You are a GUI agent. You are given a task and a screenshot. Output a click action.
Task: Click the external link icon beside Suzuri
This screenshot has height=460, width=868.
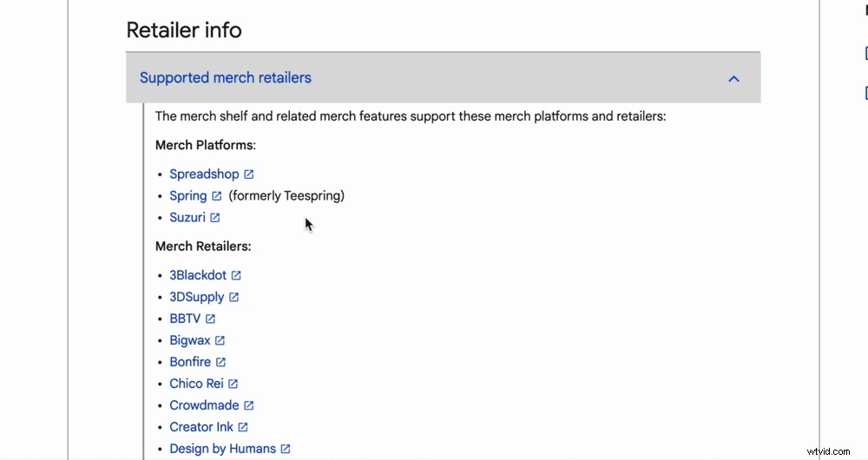tap(215, 218)
